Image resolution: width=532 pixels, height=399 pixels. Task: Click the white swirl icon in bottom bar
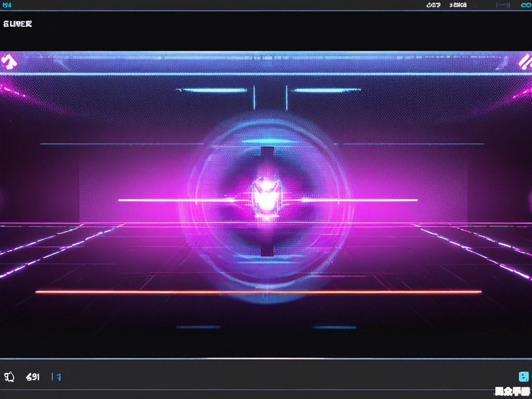(9, 377)
